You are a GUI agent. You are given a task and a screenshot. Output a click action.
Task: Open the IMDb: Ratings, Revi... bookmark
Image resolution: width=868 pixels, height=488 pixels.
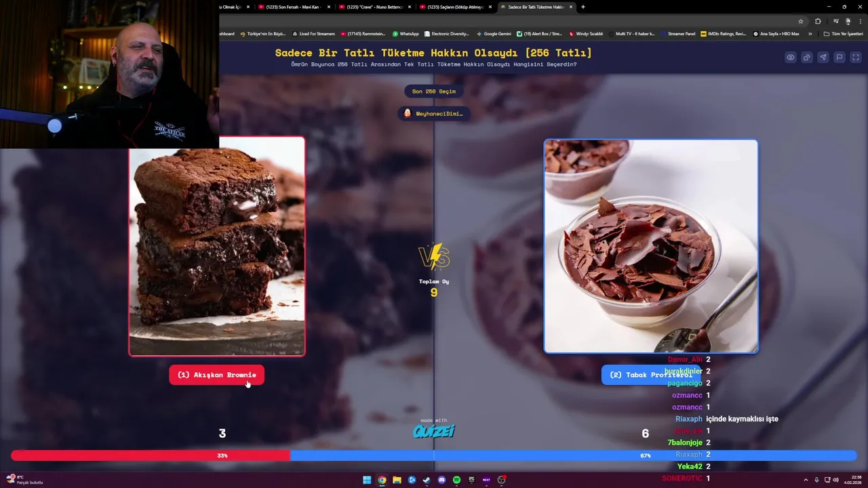724,34
